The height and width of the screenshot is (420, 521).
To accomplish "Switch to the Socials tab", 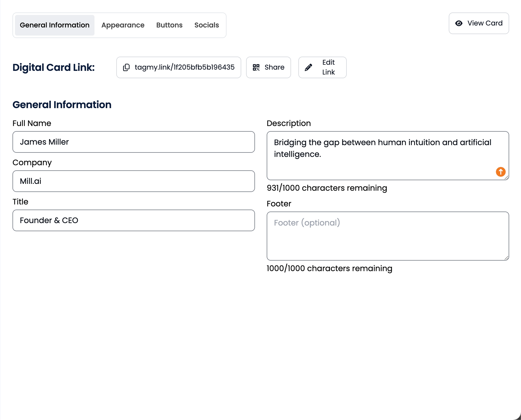I will tap(206, 25).
